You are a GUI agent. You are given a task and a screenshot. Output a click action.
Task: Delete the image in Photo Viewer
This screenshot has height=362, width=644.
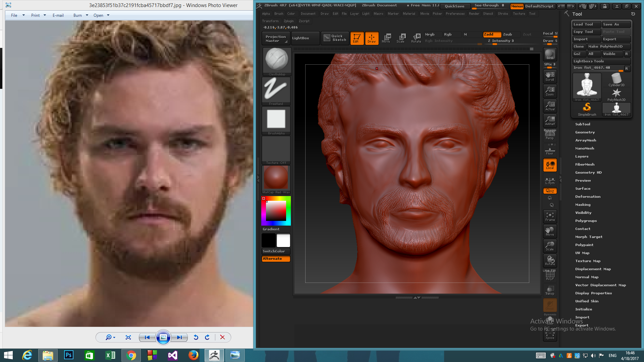pyautogui.click(x=222, y=337)
